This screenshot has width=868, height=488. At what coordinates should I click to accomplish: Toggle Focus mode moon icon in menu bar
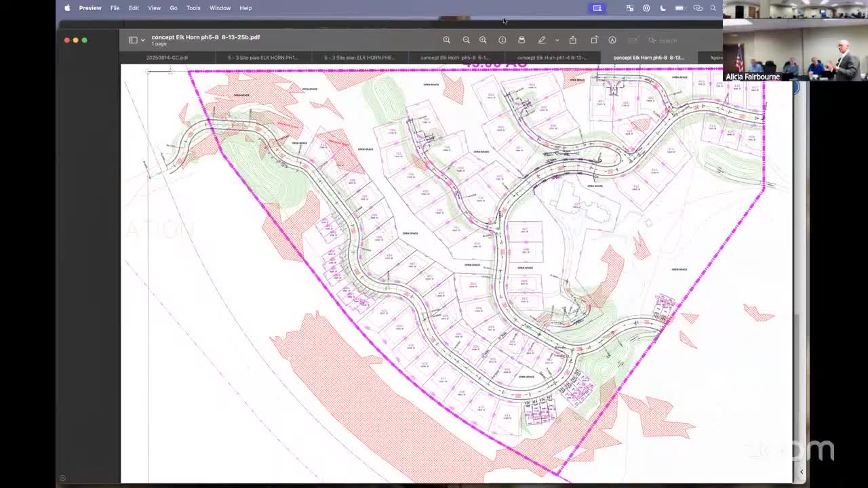[663, 8]
